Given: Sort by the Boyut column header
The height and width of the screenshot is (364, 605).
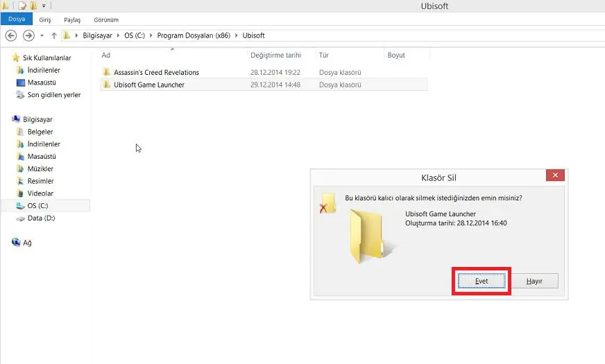Looking at the screenshot, I should pos(396,55).
